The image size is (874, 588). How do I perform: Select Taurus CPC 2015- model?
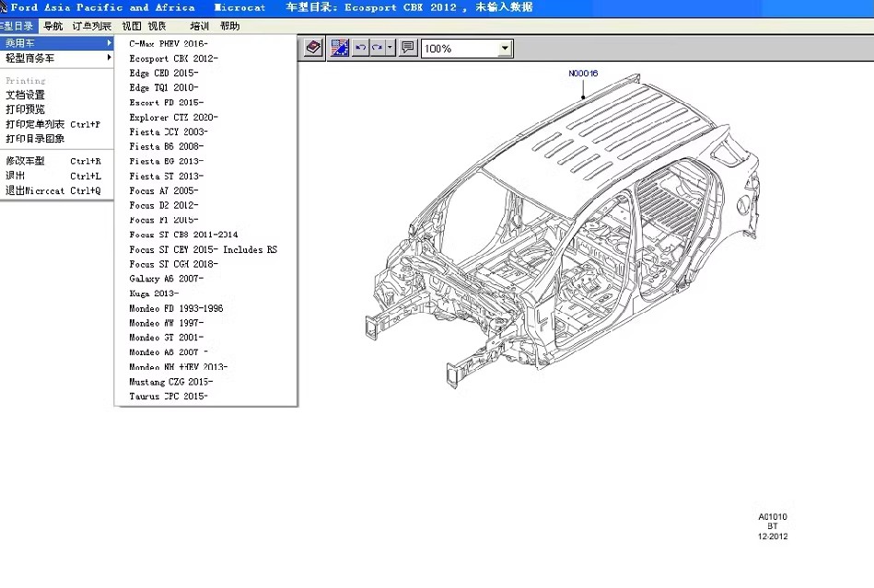pyautogui.click(x=205, y=397)
